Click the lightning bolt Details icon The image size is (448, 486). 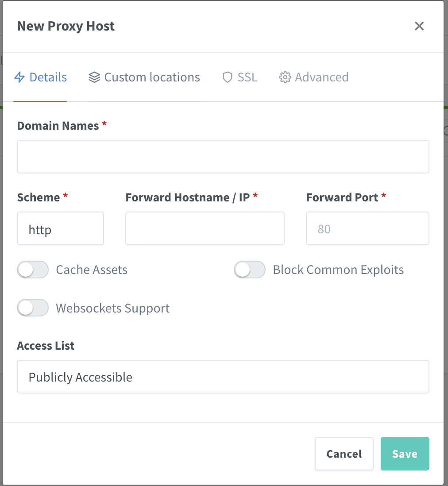[19, 77]
